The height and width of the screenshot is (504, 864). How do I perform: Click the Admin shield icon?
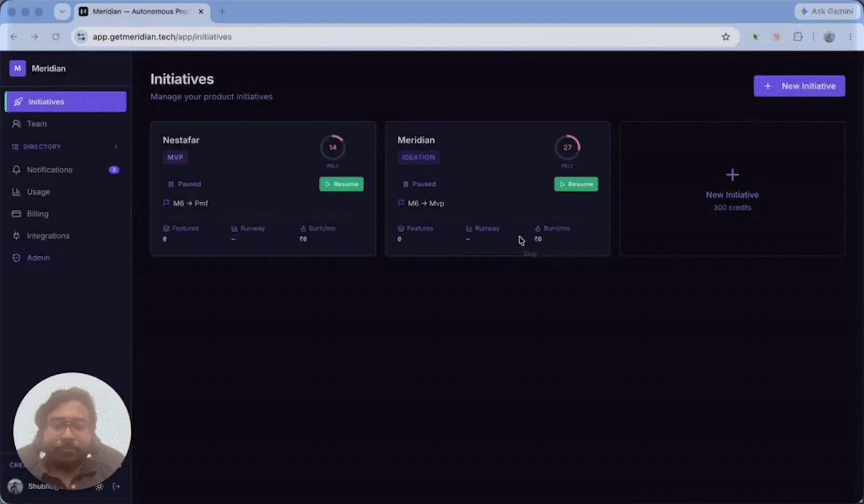(x=16, y=258)
